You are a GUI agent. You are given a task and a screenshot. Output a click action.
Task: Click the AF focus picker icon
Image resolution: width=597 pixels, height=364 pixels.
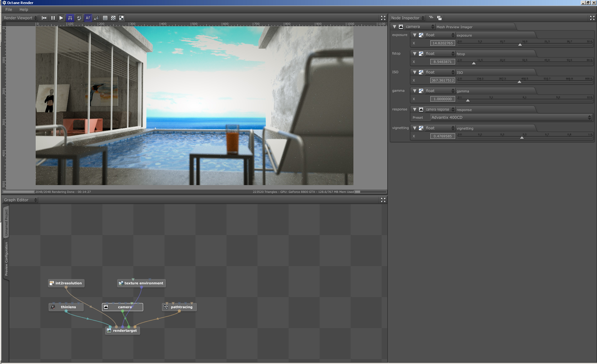coord(96,18)
